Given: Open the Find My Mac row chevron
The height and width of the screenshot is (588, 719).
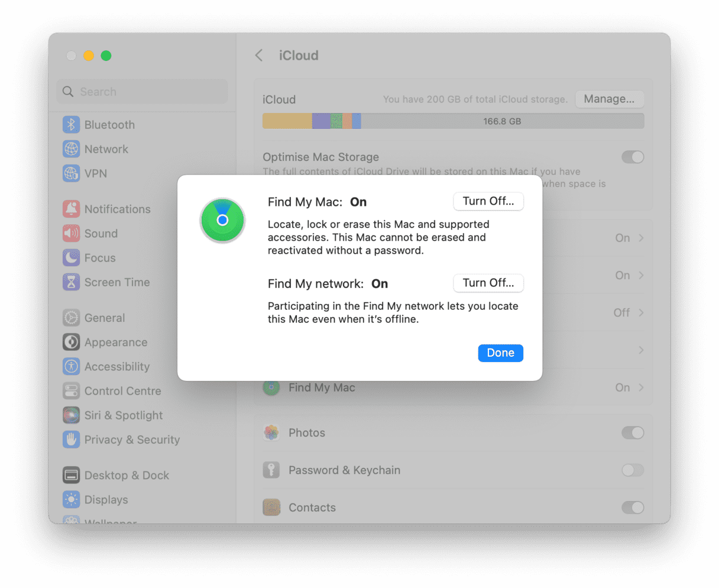Looking at the screenshot, I should (642, 387).
